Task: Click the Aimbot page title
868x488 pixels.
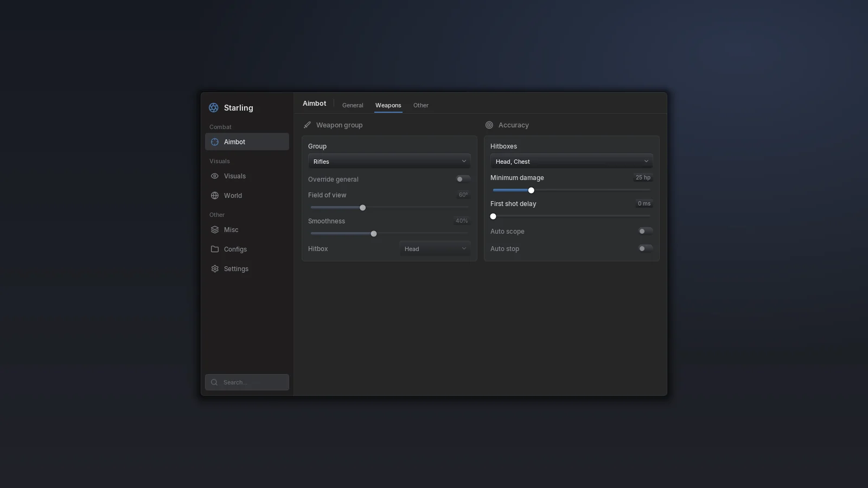Action: click(315, 104)
